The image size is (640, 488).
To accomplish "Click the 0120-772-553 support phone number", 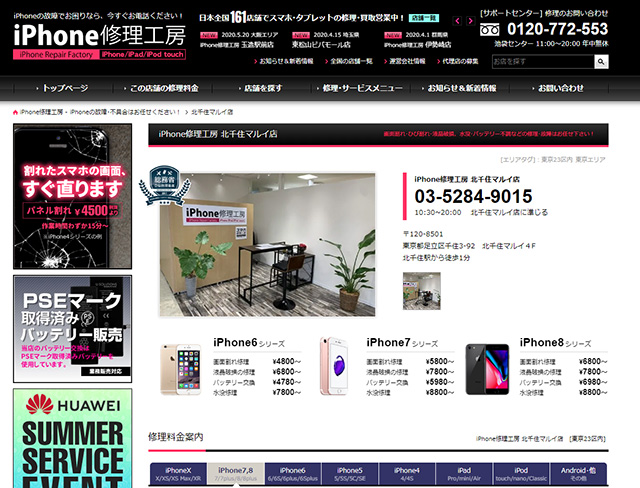I will (558, 29).
